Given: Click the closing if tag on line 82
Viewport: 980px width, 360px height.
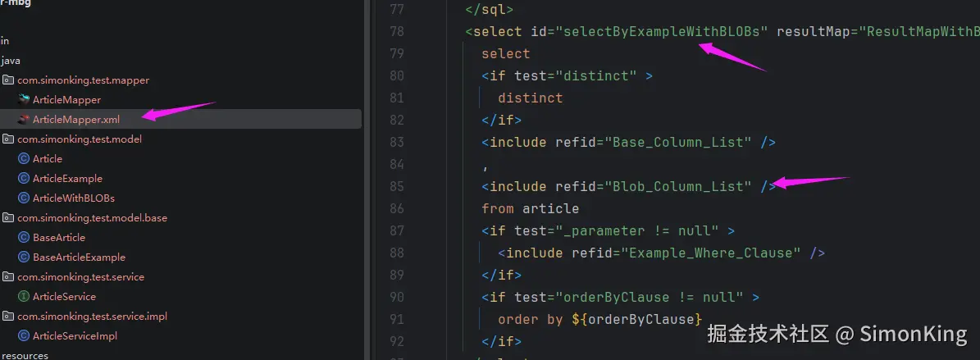Looking at the screenshot, I should tap(501, 120).
